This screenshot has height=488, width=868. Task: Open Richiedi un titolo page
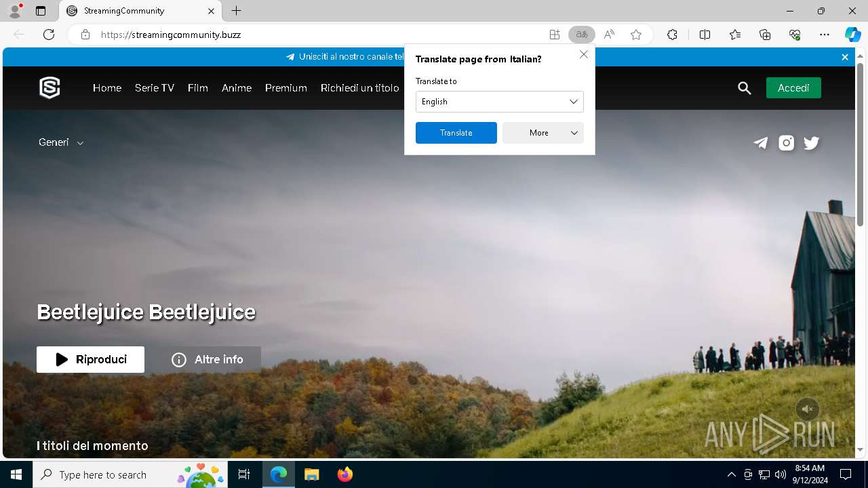coord(360,88)
